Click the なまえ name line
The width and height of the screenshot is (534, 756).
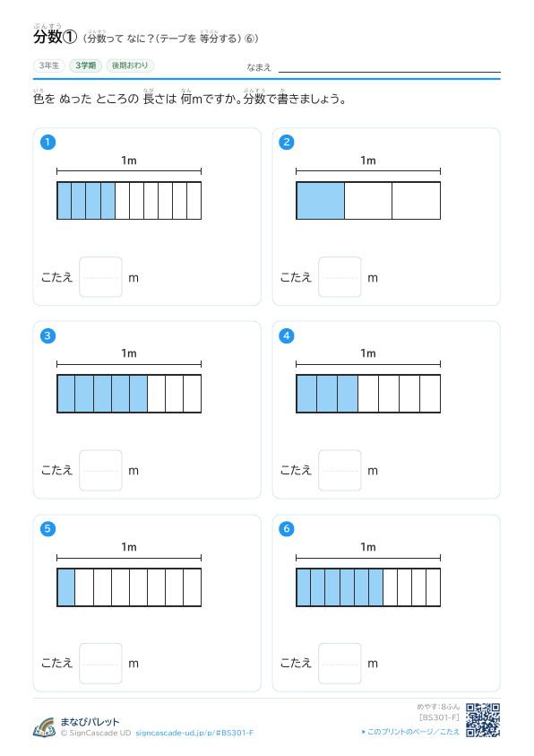click(390, 67)
